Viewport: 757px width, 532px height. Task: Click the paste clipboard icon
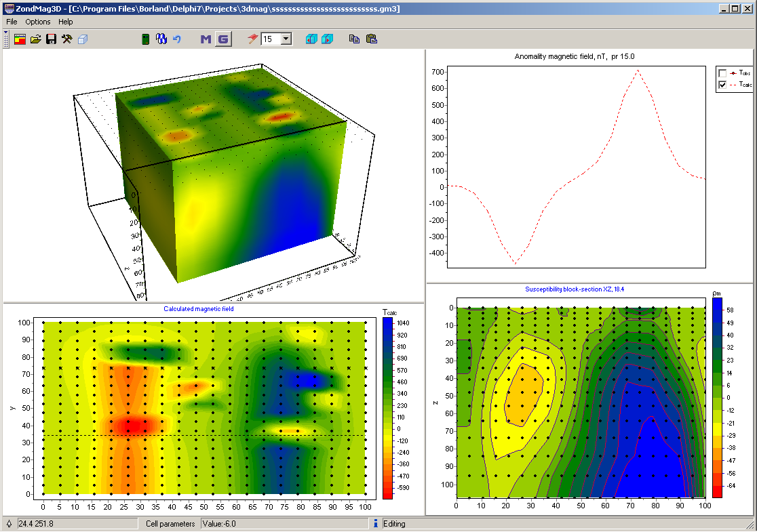[371, 39]
